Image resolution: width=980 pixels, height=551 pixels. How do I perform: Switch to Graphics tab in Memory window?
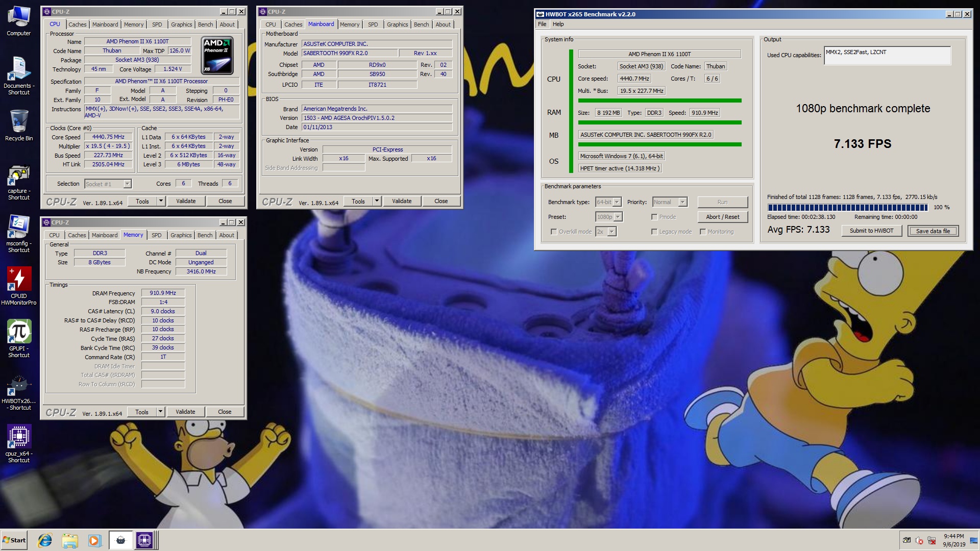(181, 235)
